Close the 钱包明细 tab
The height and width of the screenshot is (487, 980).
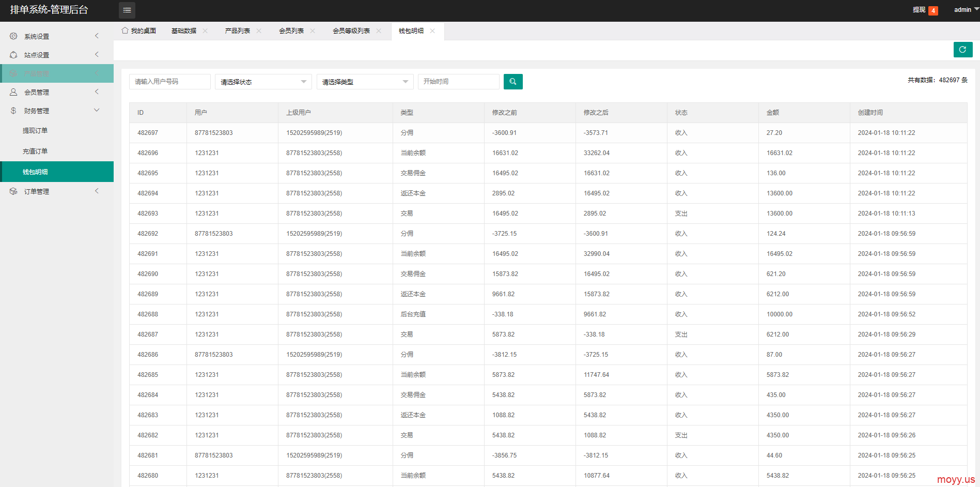(x=432, y=31)
